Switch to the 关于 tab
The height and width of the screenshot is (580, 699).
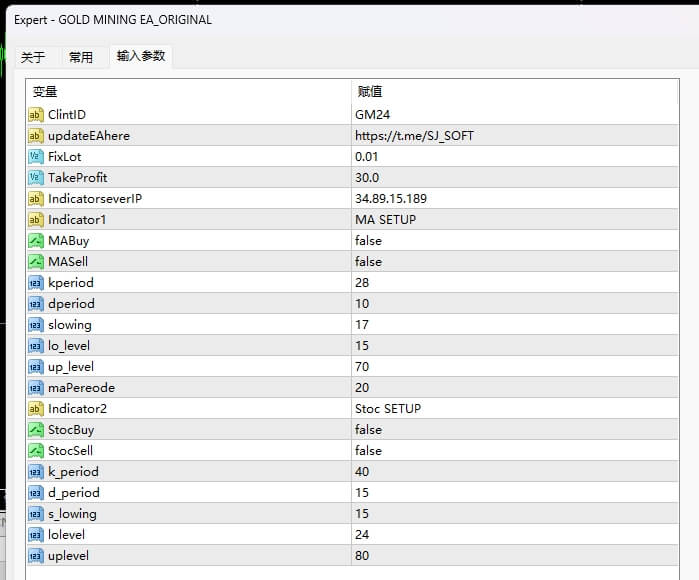[x=33, y=57]
